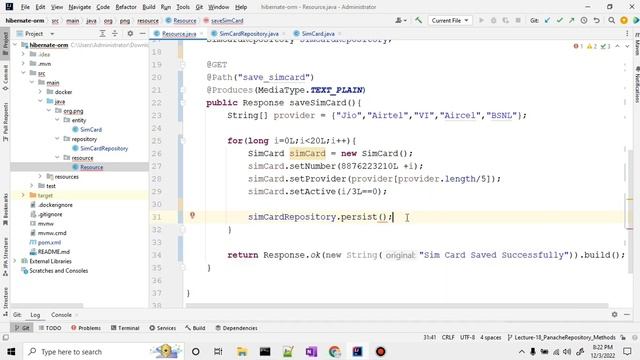This screenshot has height=360, width=640.
Task: Click the Expand All icon in Project panel
Action: (x=102, y=33)
